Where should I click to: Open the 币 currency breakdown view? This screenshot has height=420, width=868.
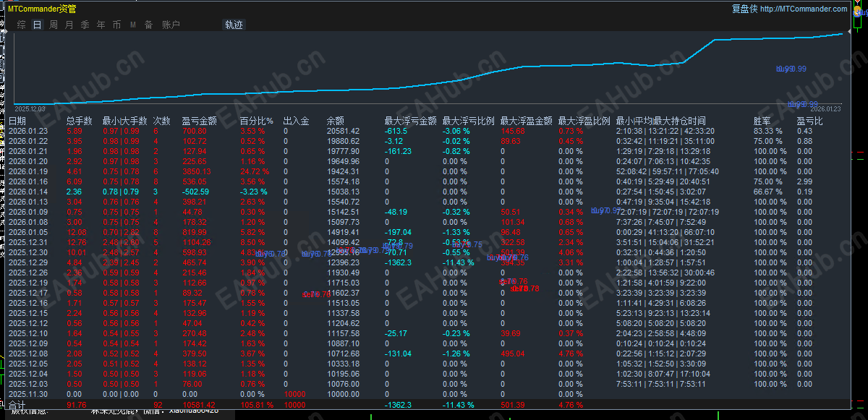[116, 24]
